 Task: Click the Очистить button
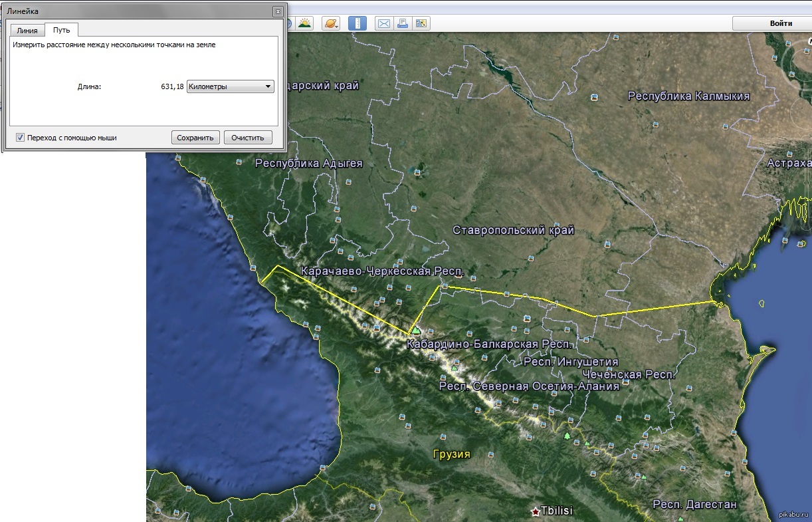coord(248,138)
